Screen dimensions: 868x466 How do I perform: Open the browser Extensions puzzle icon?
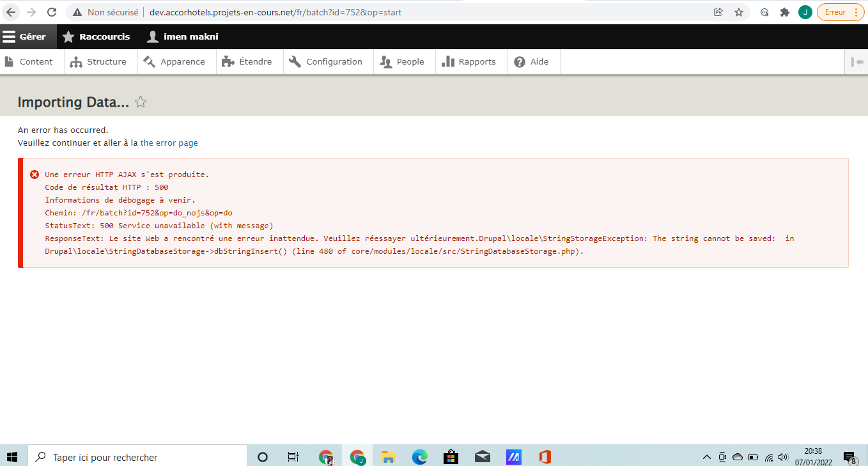point(785,12)
